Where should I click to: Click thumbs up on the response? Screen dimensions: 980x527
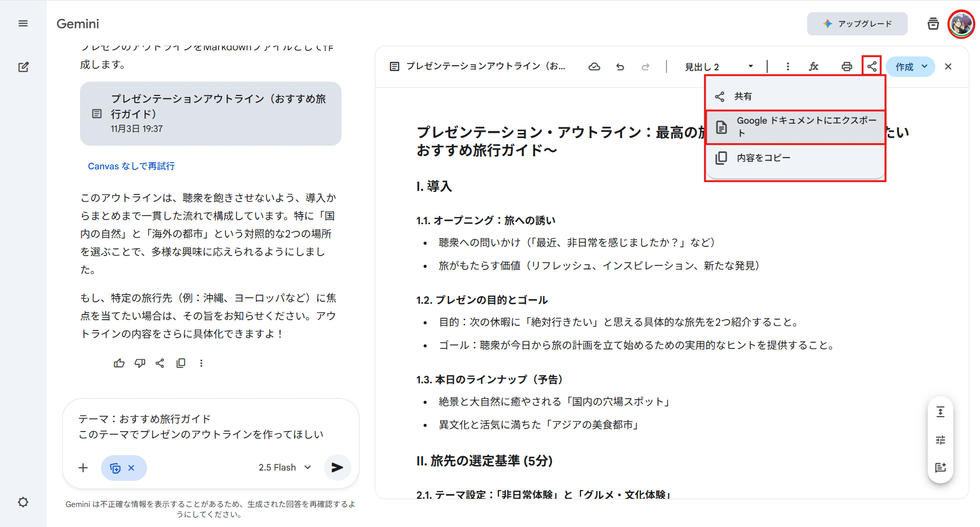[x=119, y=363]
